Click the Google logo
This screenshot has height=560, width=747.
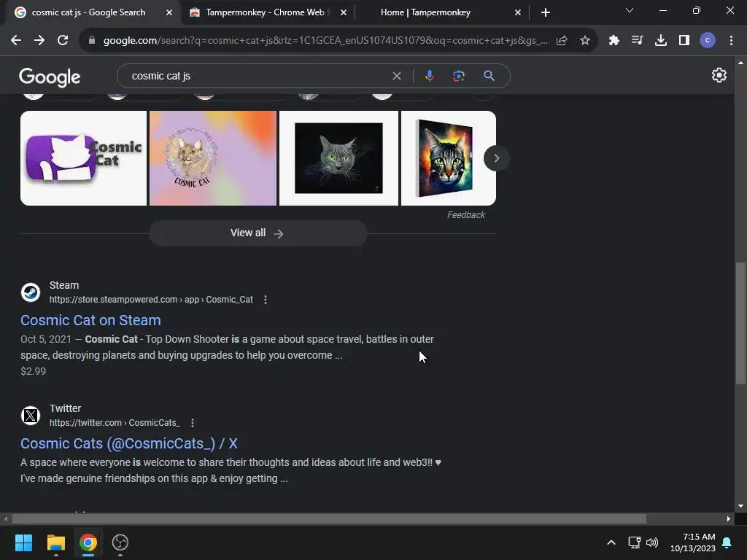tap(50, 77)
